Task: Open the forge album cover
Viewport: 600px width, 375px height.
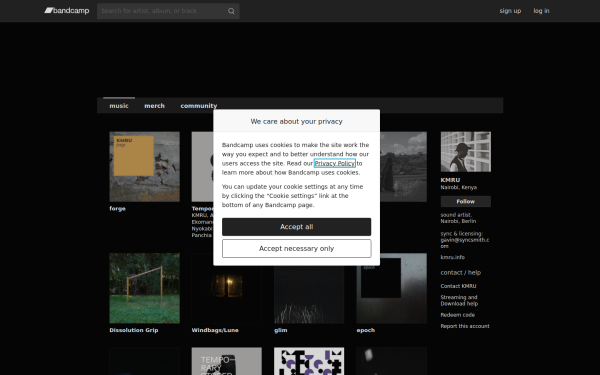Action: tap(145, 167)
